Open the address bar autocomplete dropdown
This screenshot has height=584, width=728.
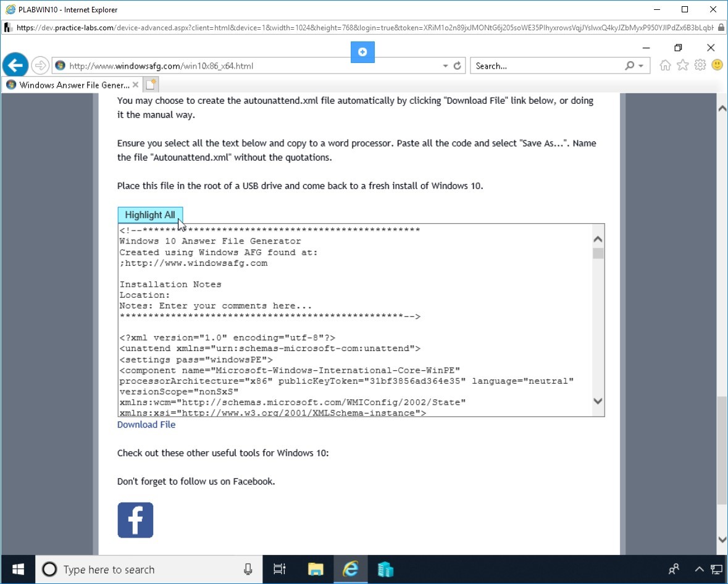coord(445,66)
